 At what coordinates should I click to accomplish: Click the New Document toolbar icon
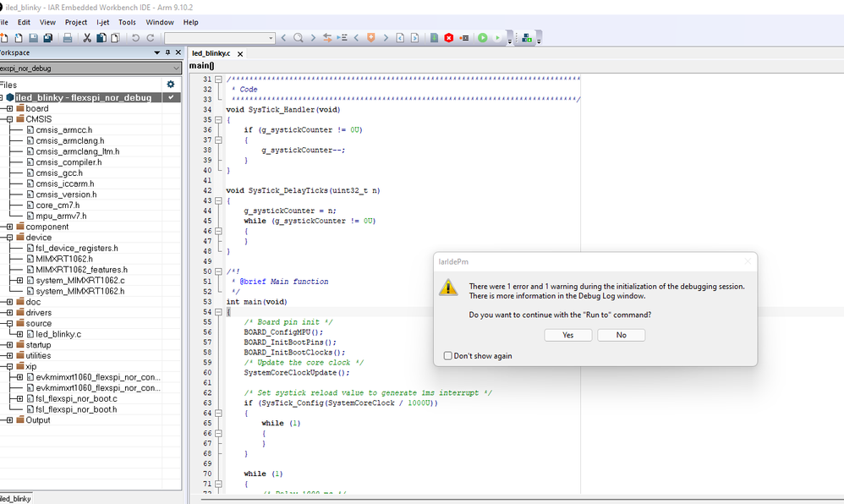point(3,38)
